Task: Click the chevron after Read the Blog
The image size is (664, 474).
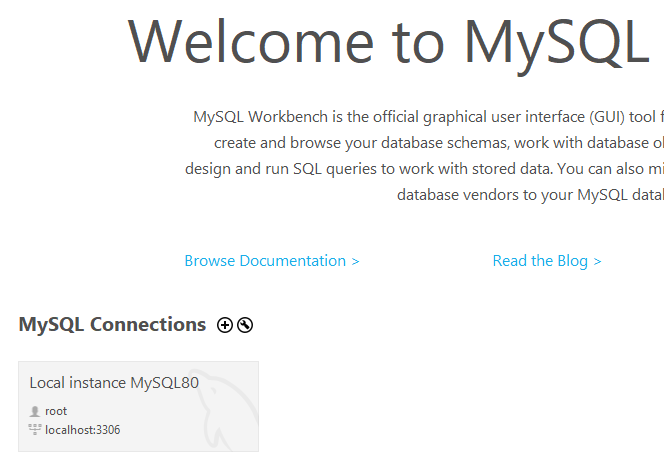Action: coord(597,261)
